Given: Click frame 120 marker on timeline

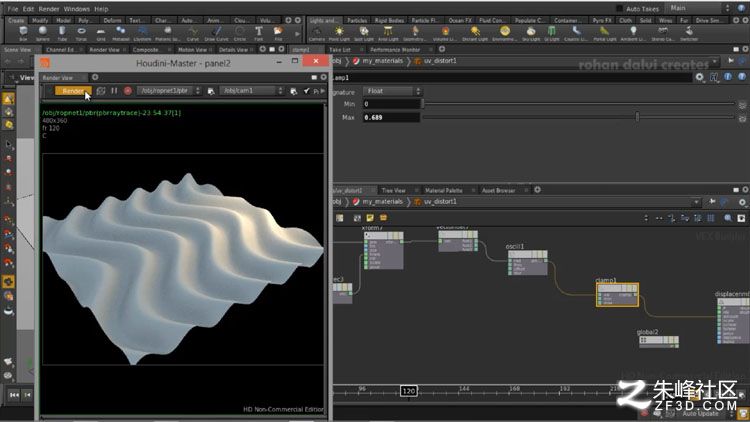Looking at the screenshot, I should (x=408, y=391).
